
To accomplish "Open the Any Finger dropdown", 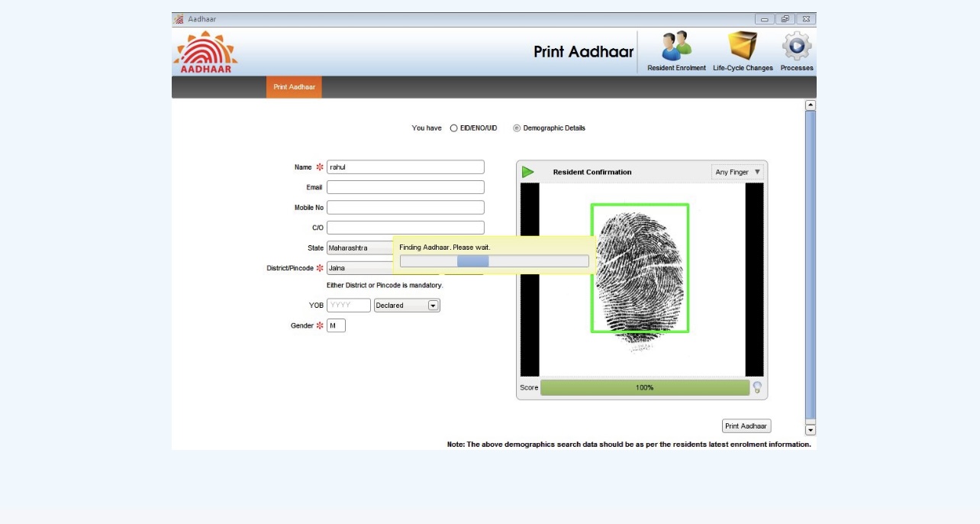I will 737,172.
